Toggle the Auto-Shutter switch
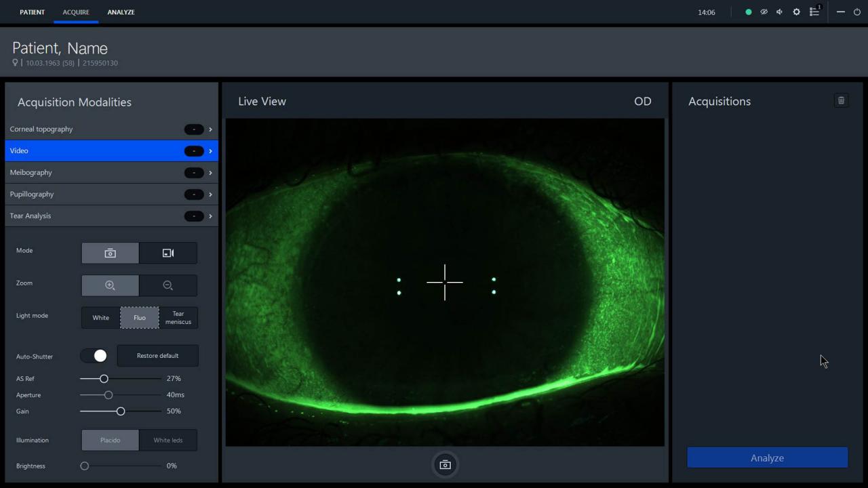 click(94, 356)
